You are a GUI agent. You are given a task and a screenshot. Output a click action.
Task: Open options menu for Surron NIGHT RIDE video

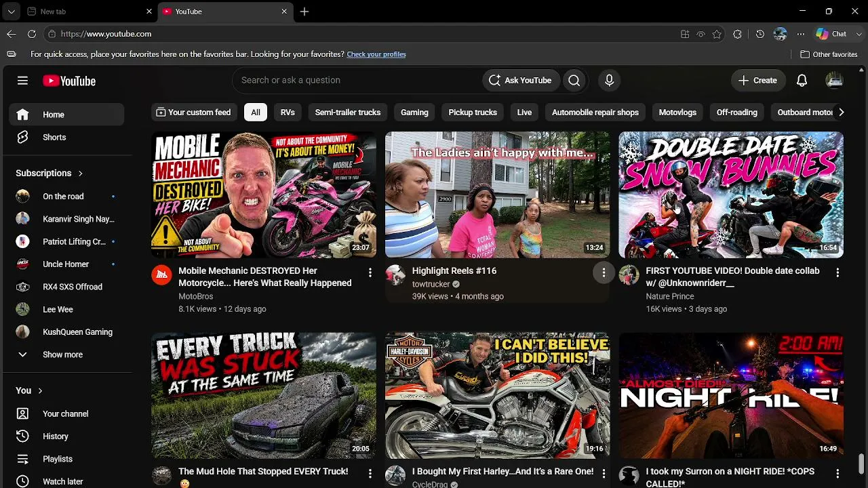pos(837,473)
